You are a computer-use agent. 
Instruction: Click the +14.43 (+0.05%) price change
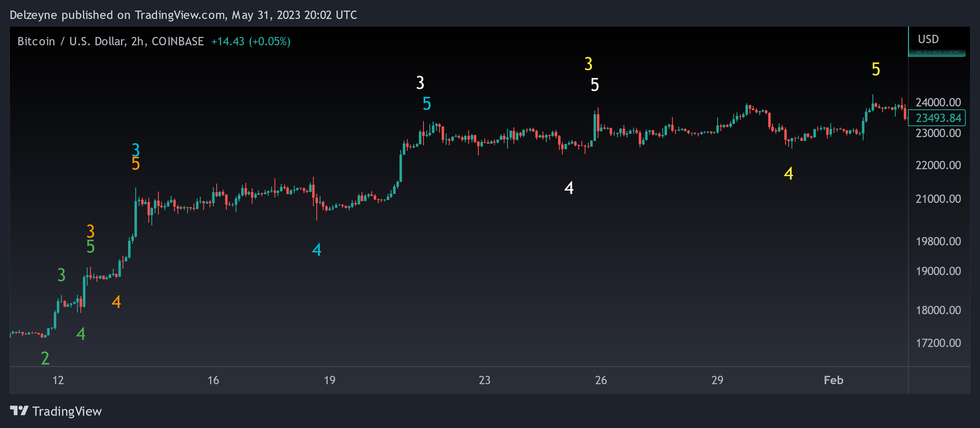pyautogui.click(x=251, y=41)
